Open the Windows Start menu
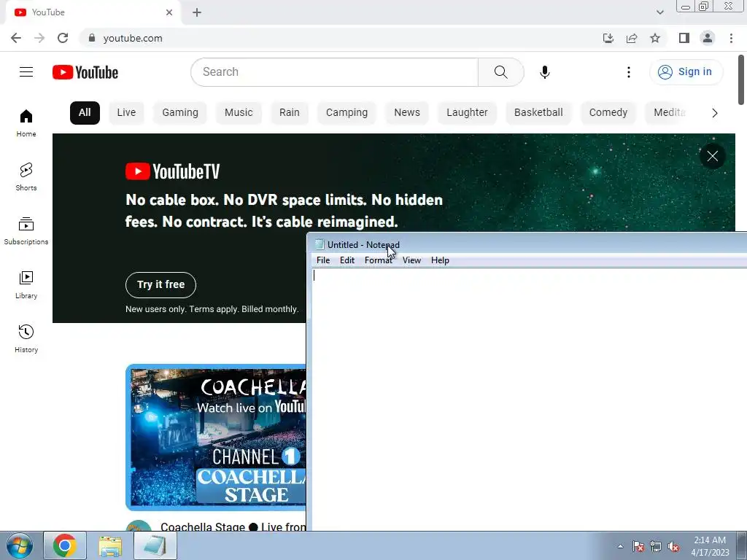Screen dimensions: 747x560 20,545
